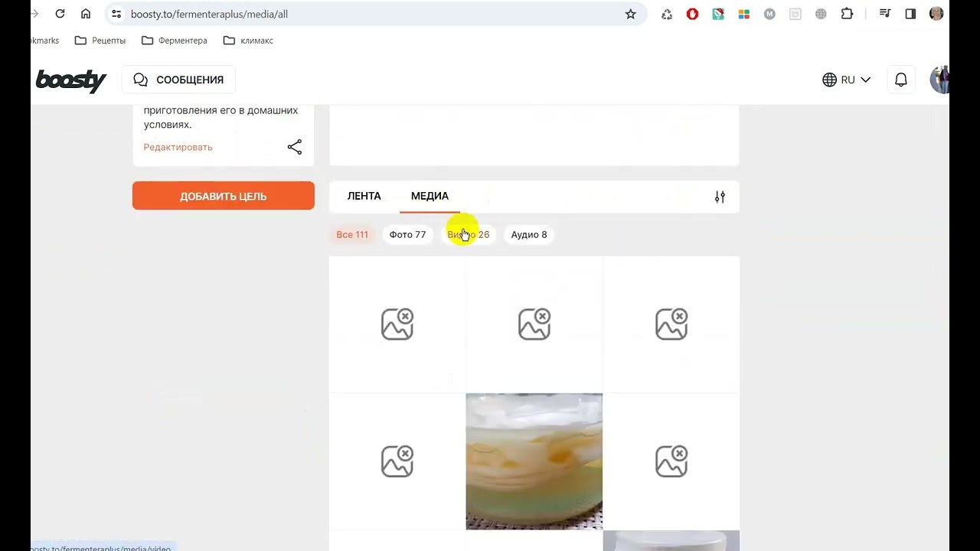Expand the RU language selector
980x551 pixels.
point(847,80)
